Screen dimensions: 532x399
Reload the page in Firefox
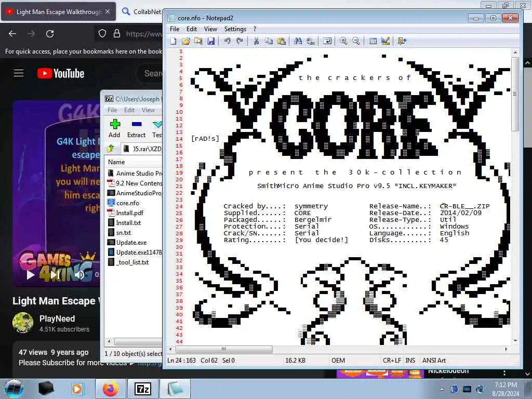[x=50, y=34]
